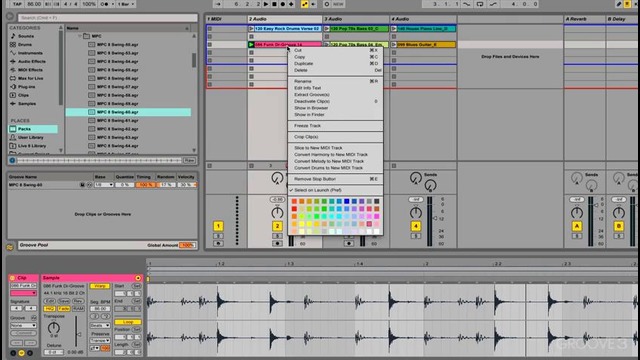Open the groove Base dropdown

[x=104, y=185]
